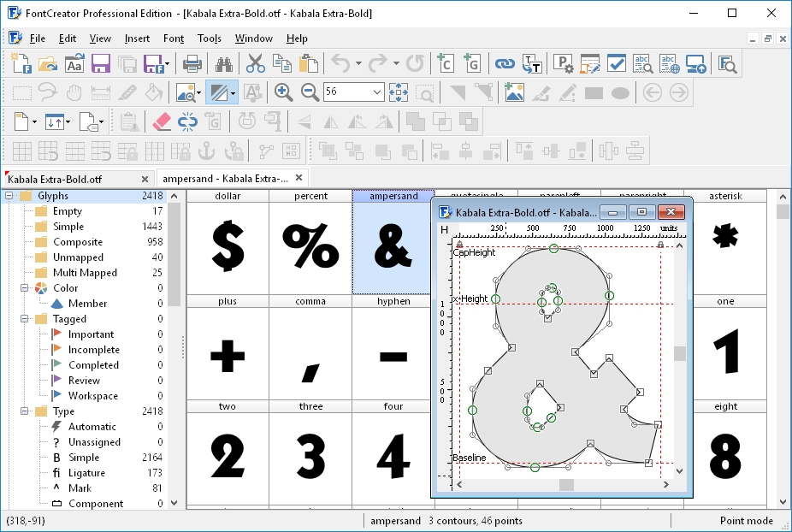Collapse the Color tree node

24,287
